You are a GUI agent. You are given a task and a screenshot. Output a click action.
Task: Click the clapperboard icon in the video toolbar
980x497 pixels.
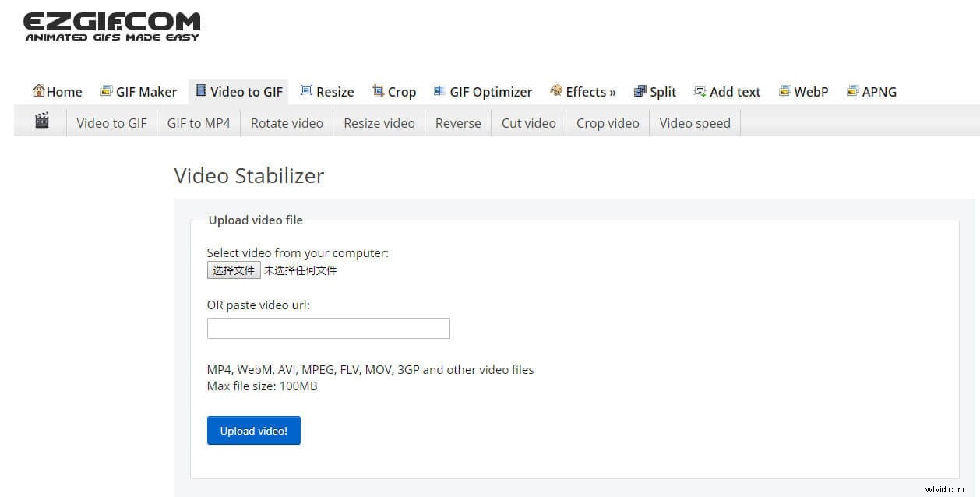pyautogui.click(x=42, y=121)
